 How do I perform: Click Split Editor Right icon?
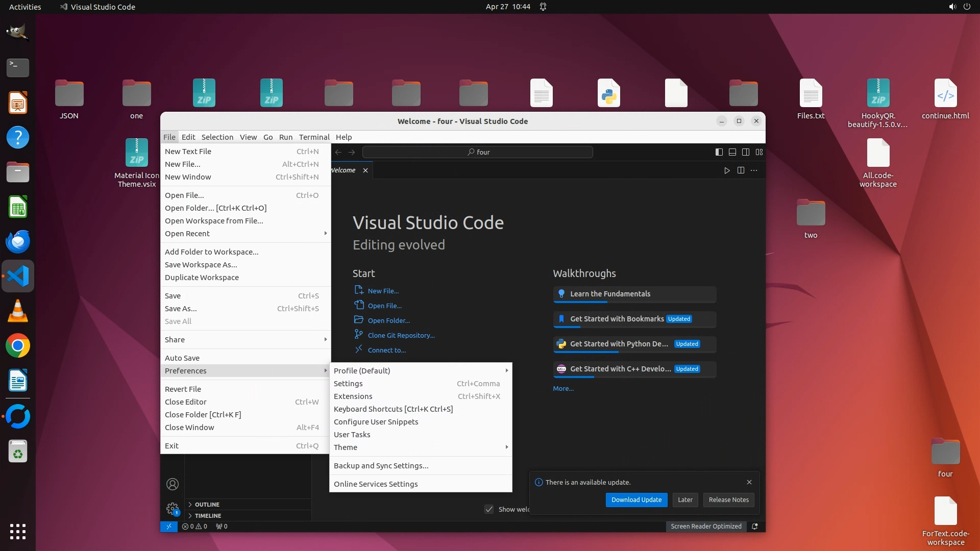point(741,170)
